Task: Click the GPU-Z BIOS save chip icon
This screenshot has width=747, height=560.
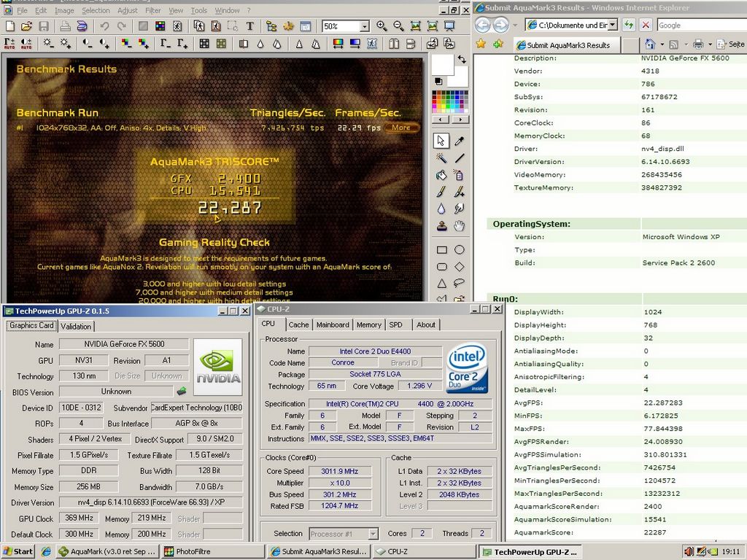Action: (181, 392)
